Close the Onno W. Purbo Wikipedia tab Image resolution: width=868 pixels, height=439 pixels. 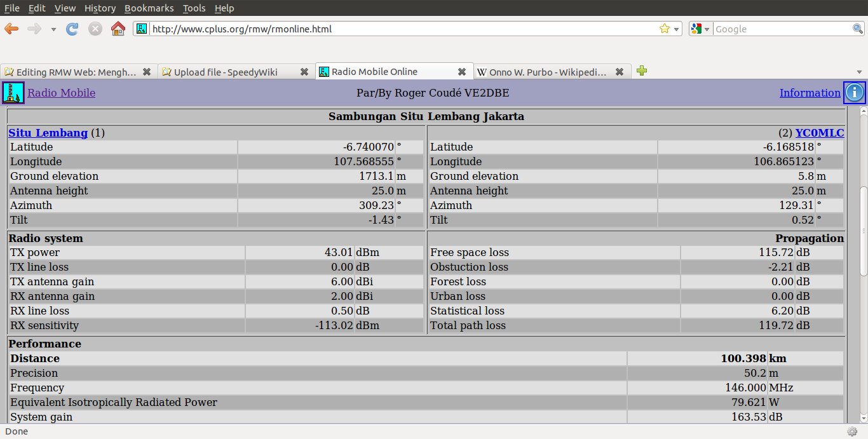[x=620, y=72]
